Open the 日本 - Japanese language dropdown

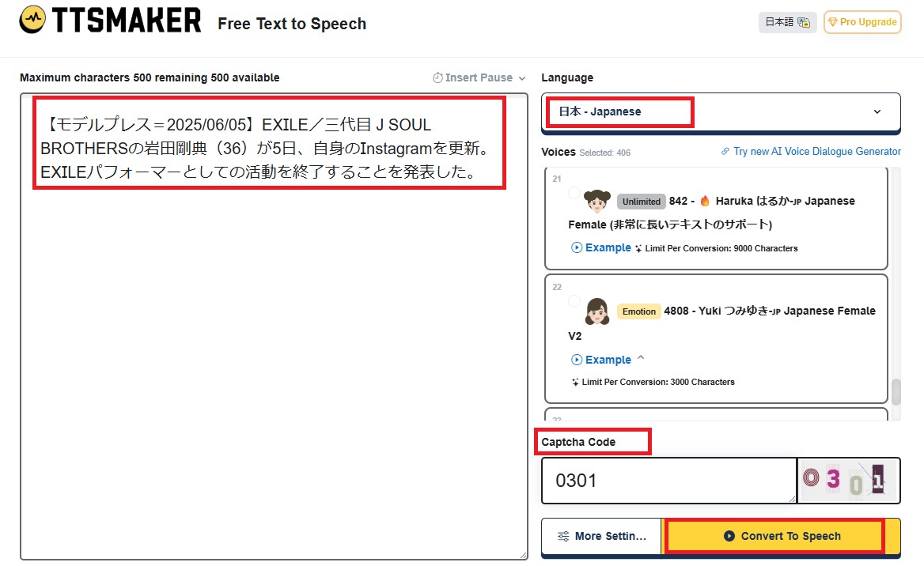click(721, 112)
